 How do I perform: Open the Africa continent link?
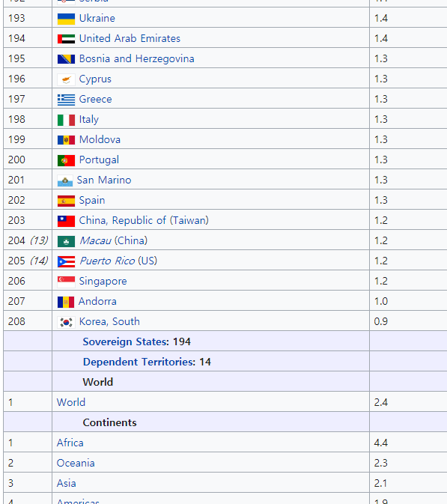tap(70, 443)
